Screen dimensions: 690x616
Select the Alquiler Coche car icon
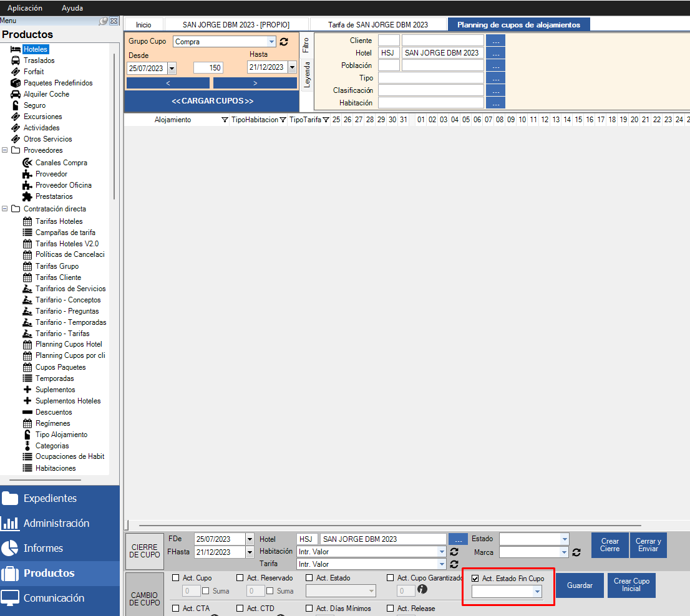pos(16,94)
